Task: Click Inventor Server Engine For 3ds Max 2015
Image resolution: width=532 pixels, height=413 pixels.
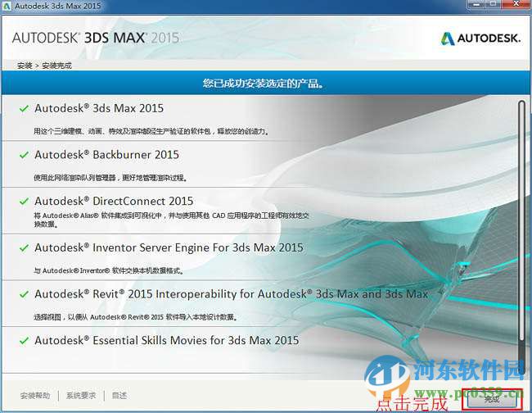Action: click(169, 247)
